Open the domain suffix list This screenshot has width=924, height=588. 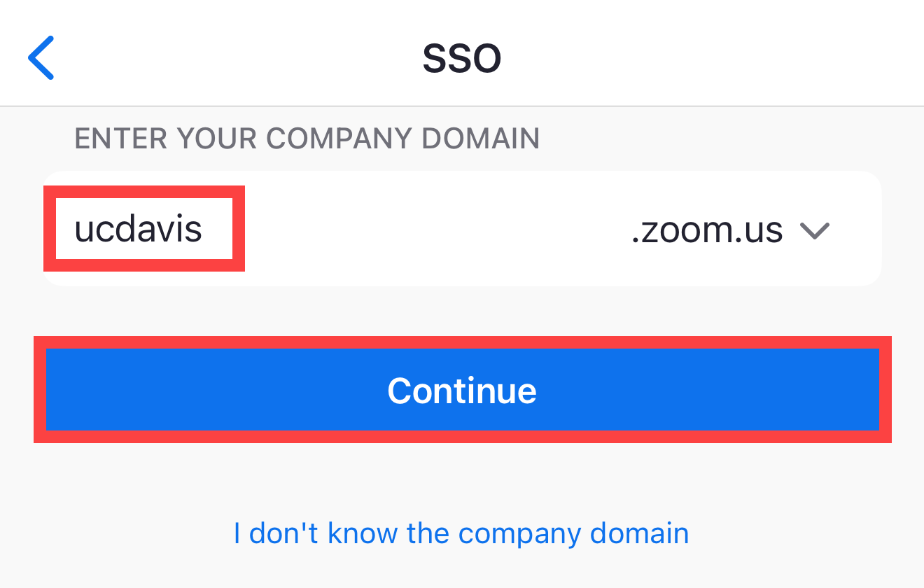click(814, 230)
